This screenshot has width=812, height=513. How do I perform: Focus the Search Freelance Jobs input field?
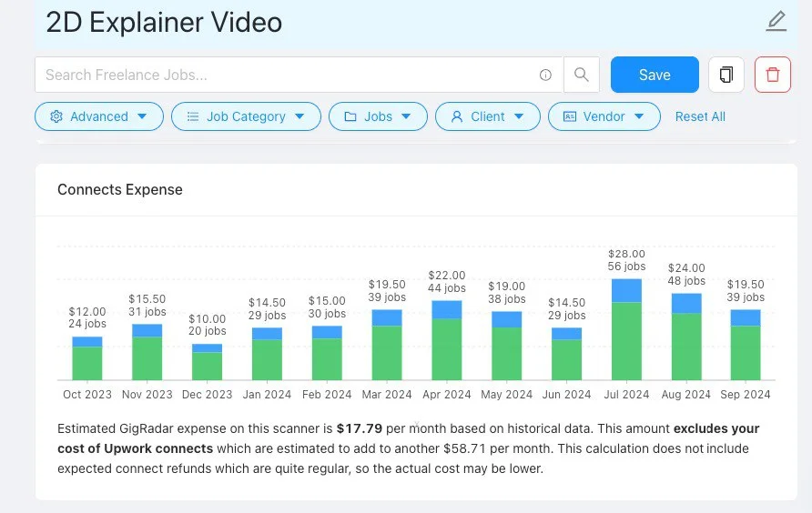pyautogui.click(x=282, y=75)
